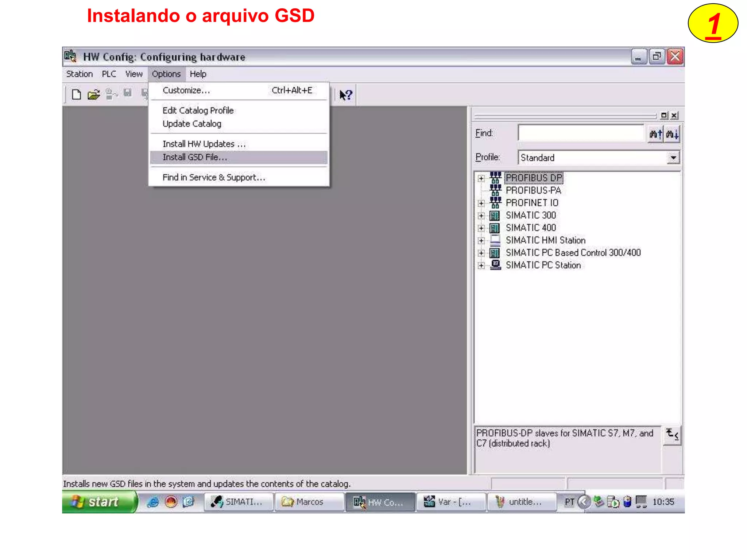Choose Customize... from Options menu
This screenshot has height=560, width=747.
click(x=239, y=90)
